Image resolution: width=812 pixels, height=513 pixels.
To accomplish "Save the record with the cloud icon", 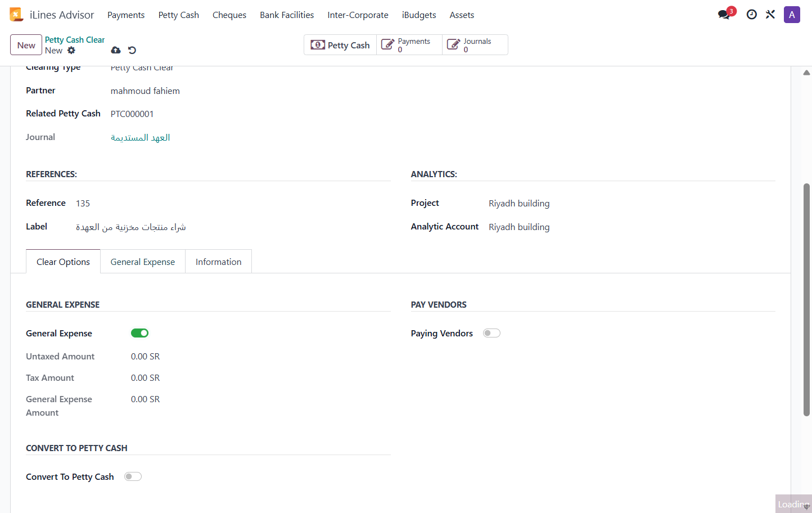I will (116, 50).
